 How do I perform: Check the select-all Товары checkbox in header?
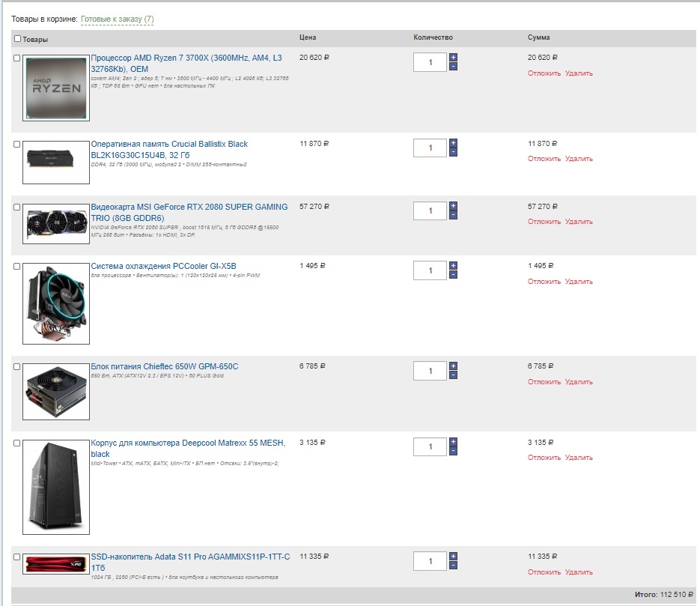[17, 39]
